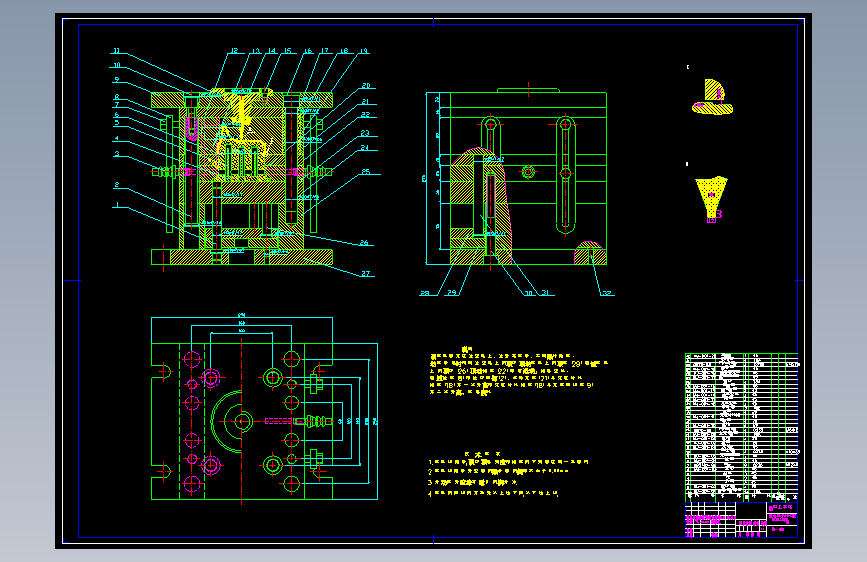Click the parts list table above the title block

(x=741, y=427)
